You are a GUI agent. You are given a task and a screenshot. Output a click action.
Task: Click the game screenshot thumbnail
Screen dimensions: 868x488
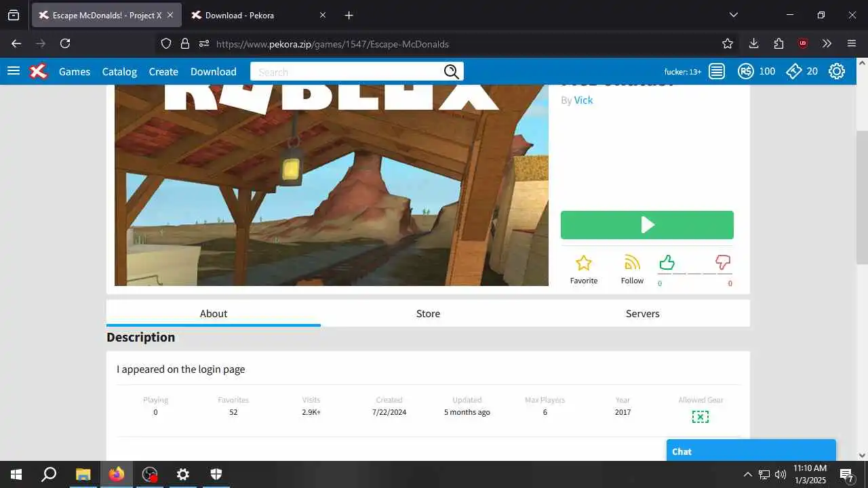point(332,185)
